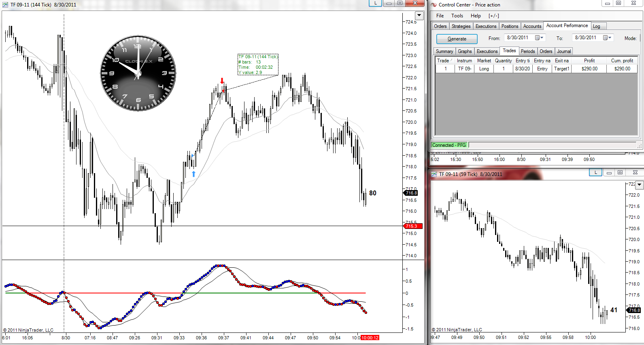The width and height of the screenshot is (644, 345).
Task: Open the dropdown arrow on the 144 Tick chart
Action: click(x=419, y=15)
